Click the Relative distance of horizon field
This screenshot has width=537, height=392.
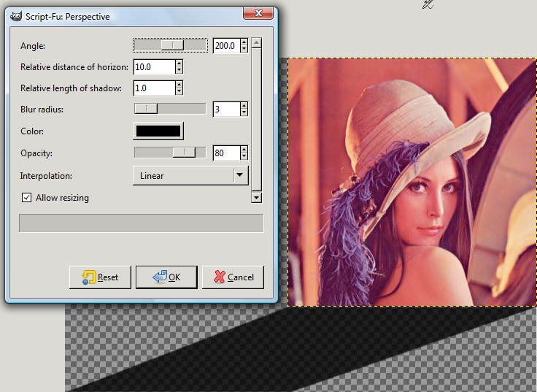(154, 67)
